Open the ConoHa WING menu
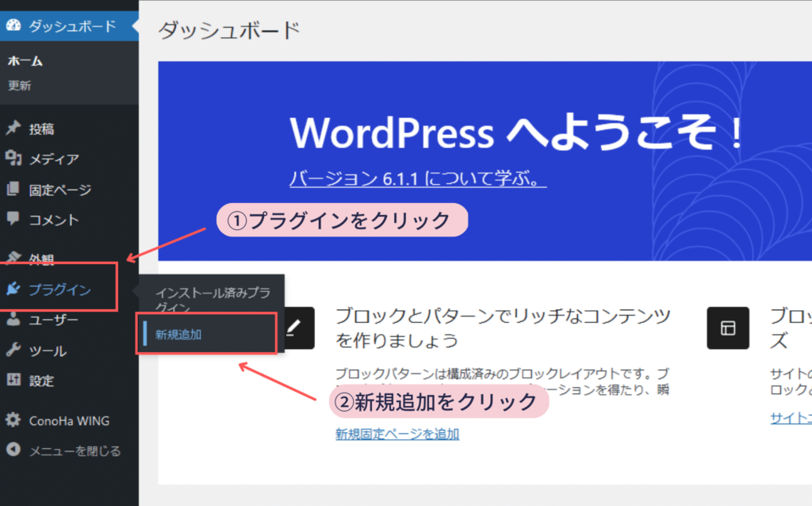Viewport: 812px width, 506px height. pyautogui.click(x=70, y=420)
